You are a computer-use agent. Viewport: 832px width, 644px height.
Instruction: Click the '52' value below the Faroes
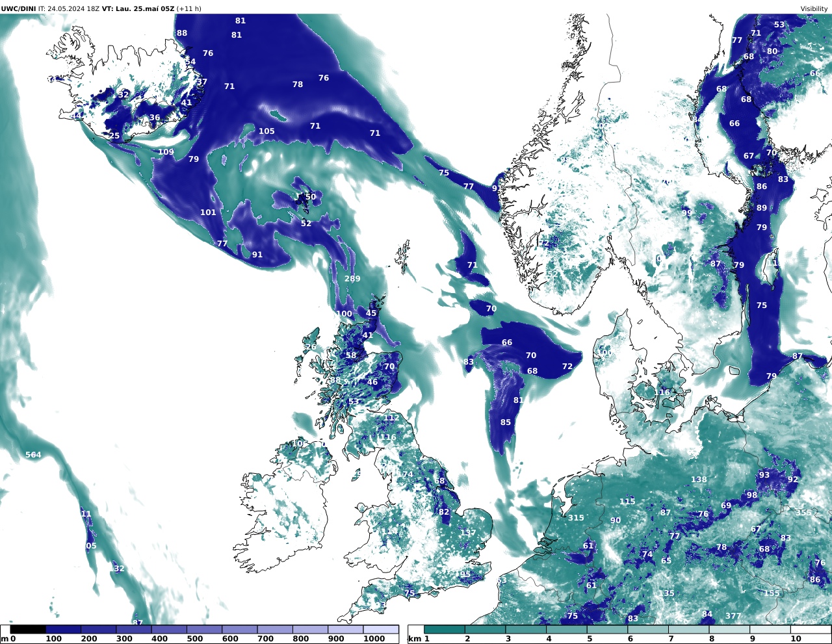click(x=306, y=224)
